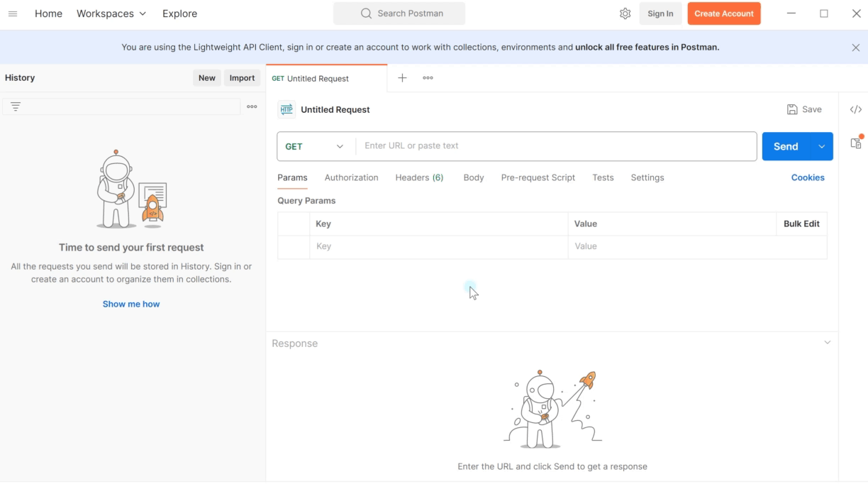Click the Query Params label
Viewport: 868px width, 484px height.
(306, 201)
